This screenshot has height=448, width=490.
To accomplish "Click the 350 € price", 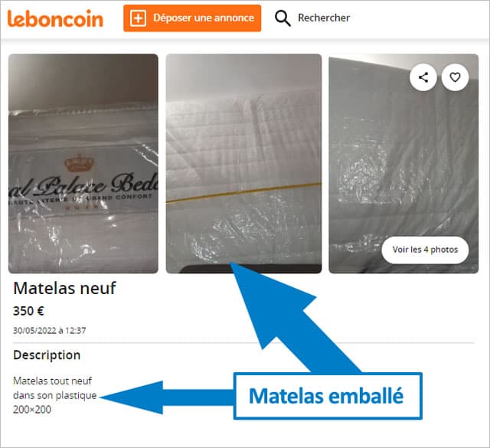I will 28,311.
